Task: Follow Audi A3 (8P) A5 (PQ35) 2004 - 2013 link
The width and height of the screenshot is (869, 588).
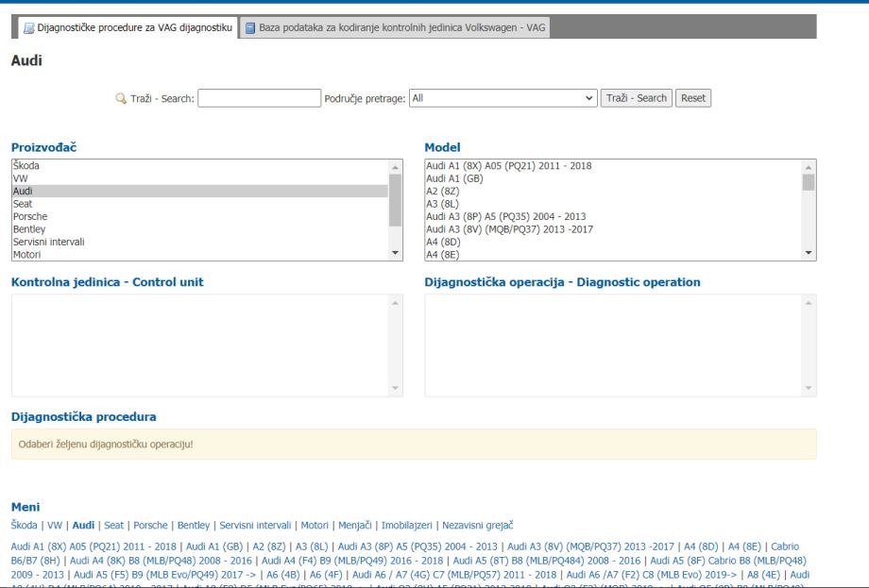Action: pos(417,546)
